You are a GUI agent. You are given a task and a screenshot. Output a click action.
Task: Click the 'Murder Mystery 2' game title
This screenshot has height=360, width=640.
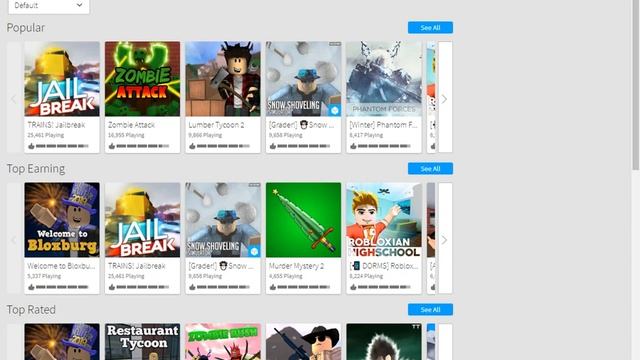point(296,266)
